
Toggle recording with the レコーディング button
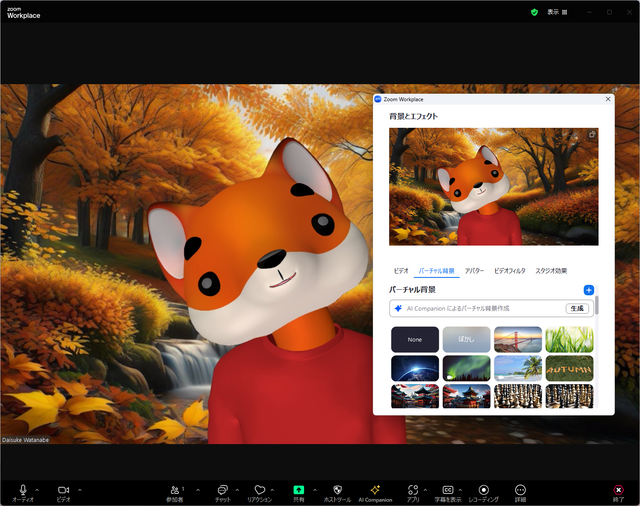tap(483, 490)
